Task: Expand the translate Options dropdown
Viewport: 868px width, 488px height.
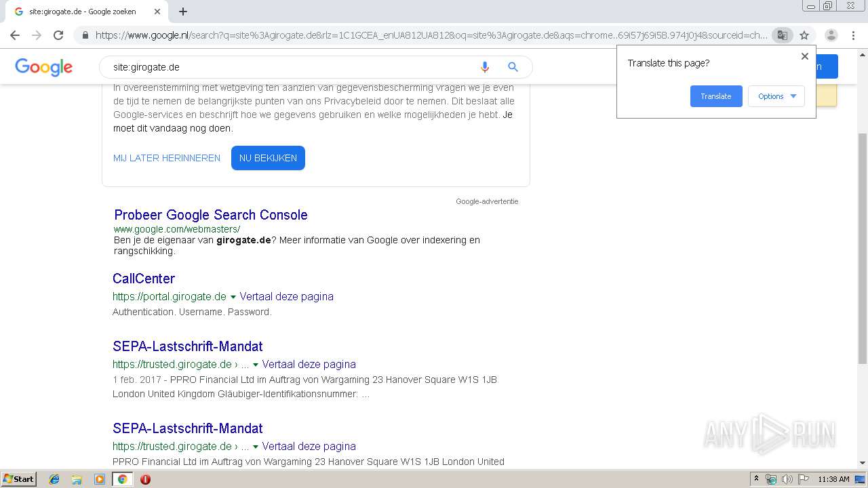Action: 776,96
